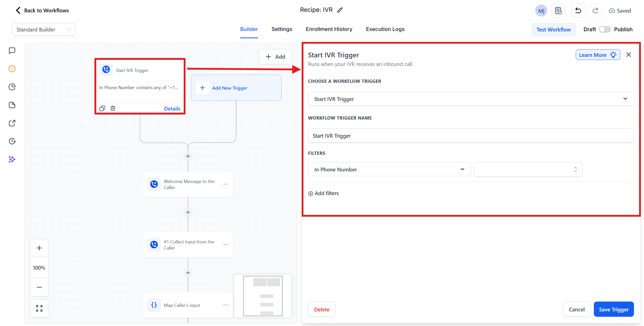Click the Save Trigger button

[x=614, y=309]
